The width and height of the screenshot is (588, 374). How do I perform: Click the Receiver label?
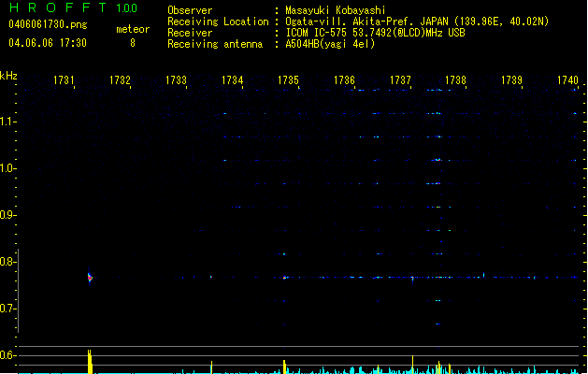190,33
